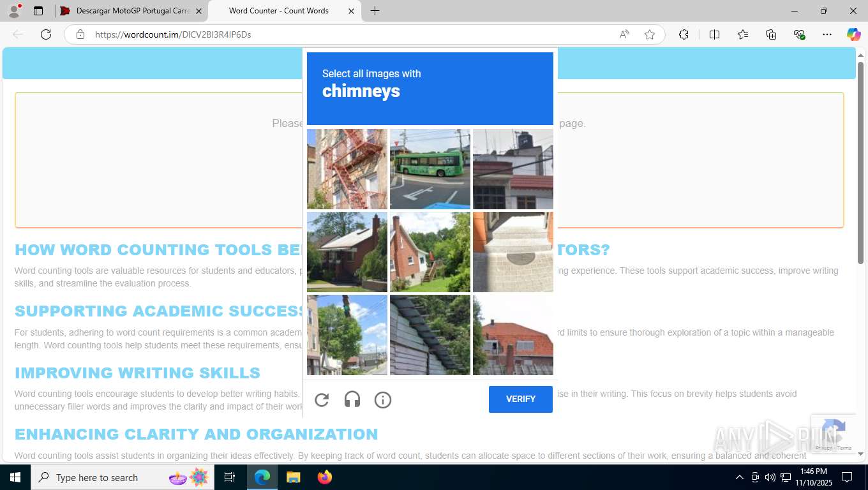This screenshot has height=490, width=868.
Task: Click the address bar URL
Action: [173, 34]
